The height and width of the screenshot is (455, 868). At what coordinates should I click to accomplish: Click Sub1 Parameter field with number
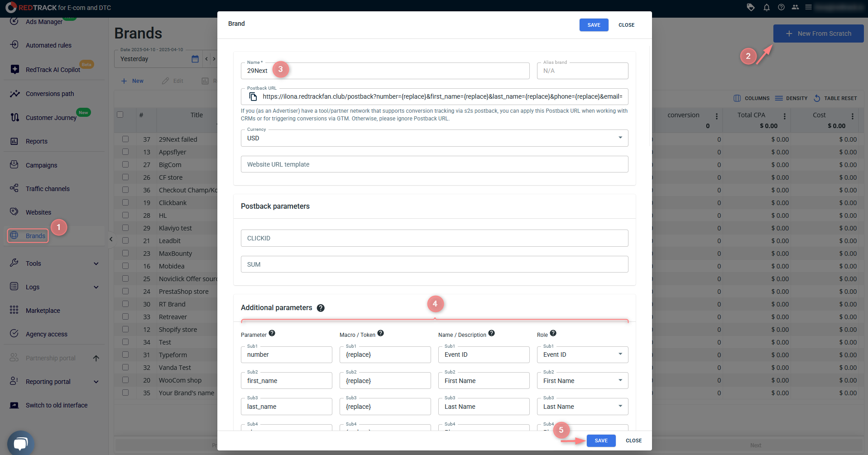[287, 354]
